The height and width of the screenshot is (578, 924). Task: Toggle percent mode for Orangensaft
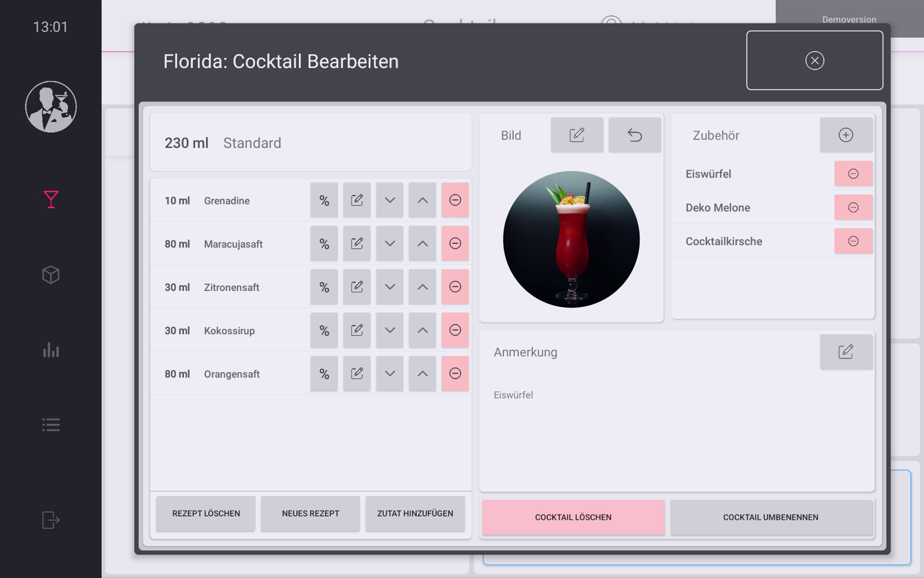[x=324, y=374]
